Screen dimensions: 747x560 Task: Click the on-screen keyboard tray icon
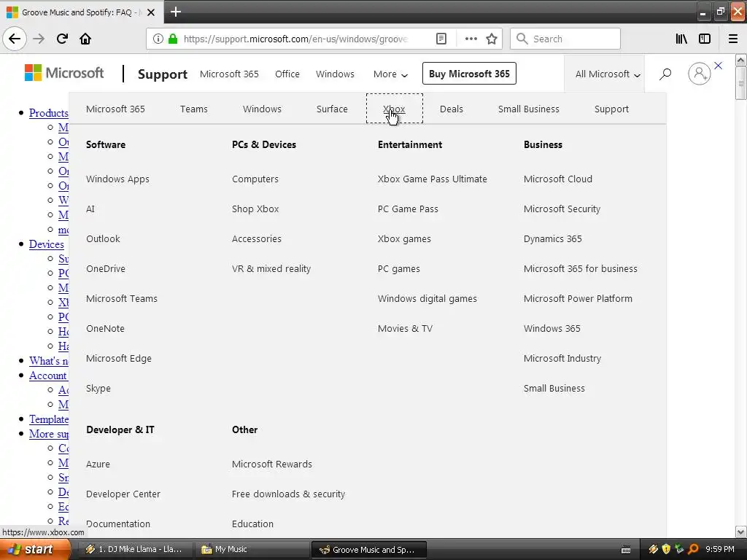tap(626, 550)
